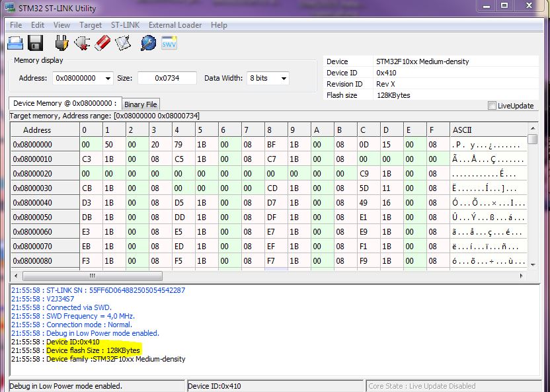
Task: Switch to Device Memory tab
Action: point(65,103)
